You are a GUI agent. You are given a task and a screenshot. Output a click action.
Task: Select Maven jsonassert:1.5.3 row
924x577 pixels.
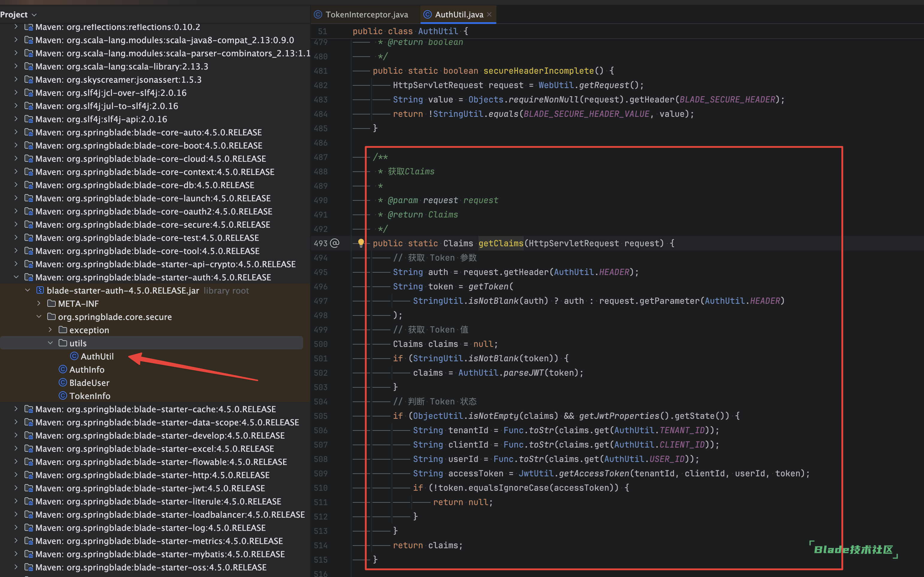click(154, 79)
